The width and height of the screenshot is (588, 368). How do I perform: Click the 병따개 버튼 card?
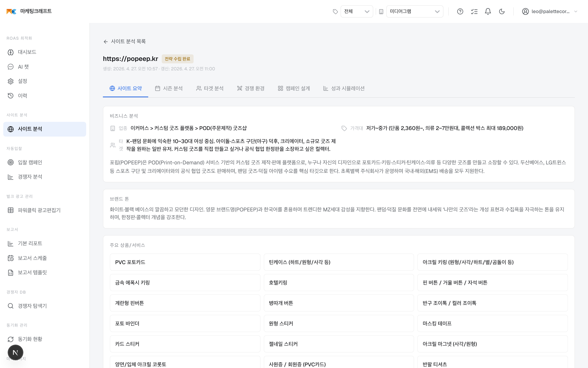coord(339,303)
